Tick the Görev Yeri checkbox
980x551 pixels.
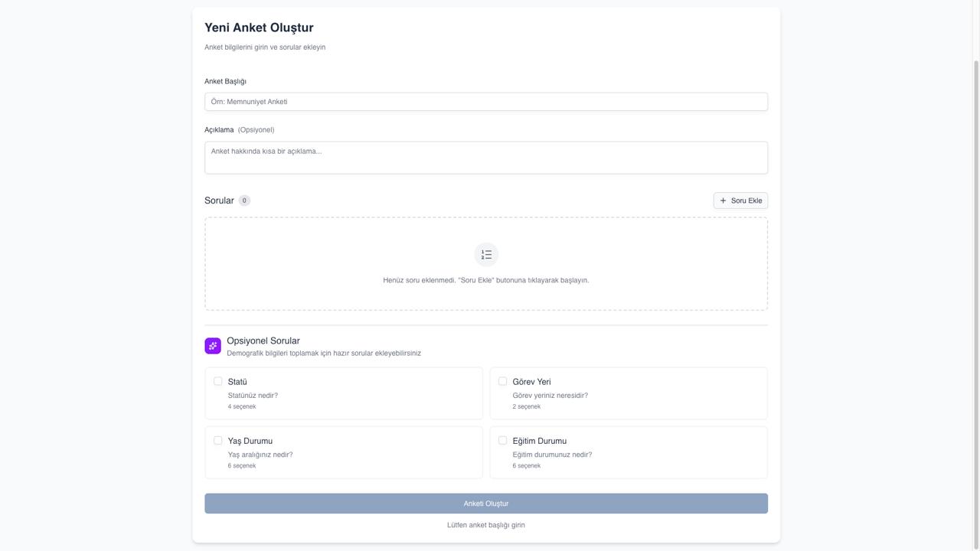coord(503,381)
